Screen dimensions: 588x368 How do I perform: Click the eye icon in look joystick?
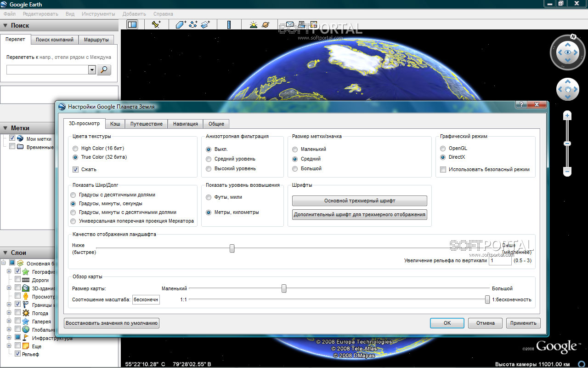click(568, 52)
